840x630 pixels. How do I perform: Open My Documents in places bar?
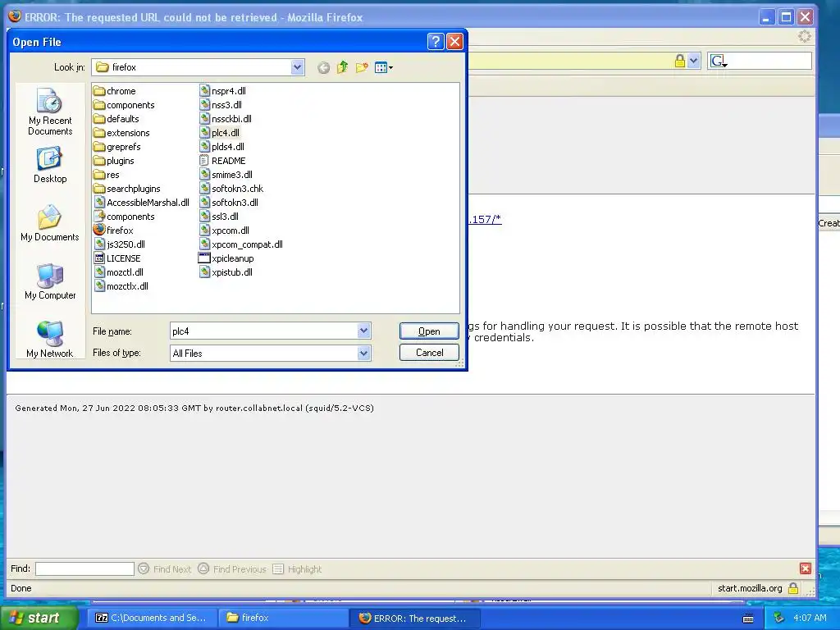(50, 223)
